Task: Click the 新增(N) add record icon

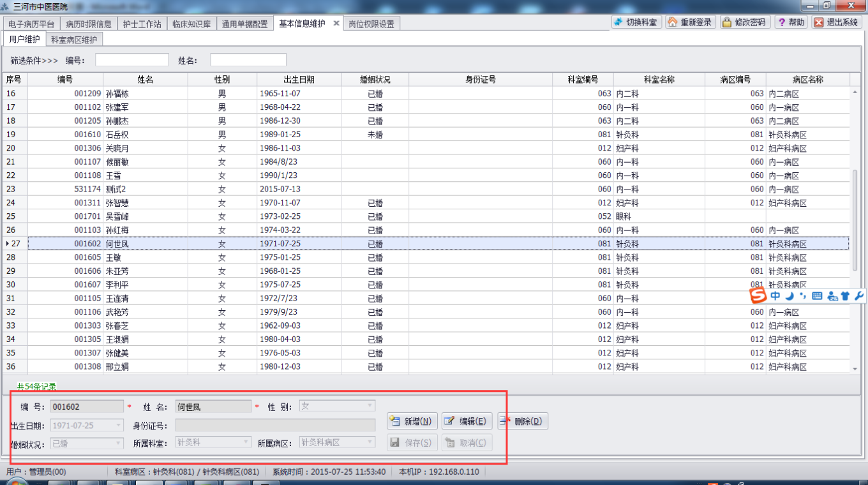Action: point(395,421)
